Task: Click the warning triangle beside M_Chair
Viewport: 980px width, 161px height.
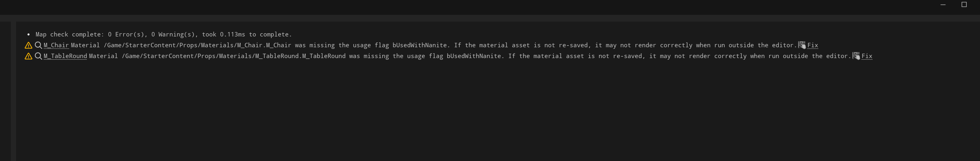Action: pos(29,45)
